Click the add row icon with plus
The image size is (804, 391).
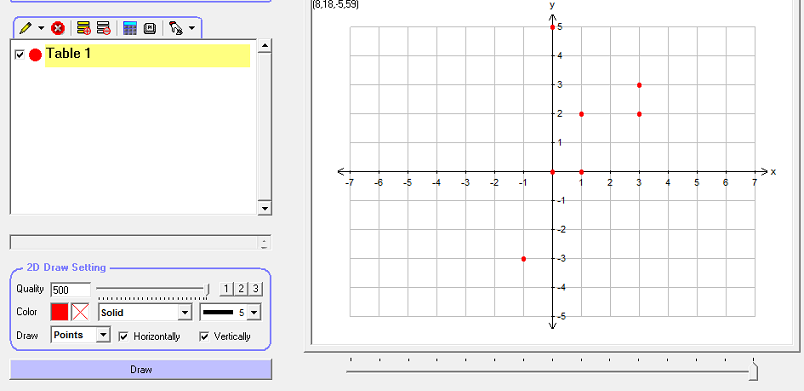pyautogui.click(x=84, y=28)
